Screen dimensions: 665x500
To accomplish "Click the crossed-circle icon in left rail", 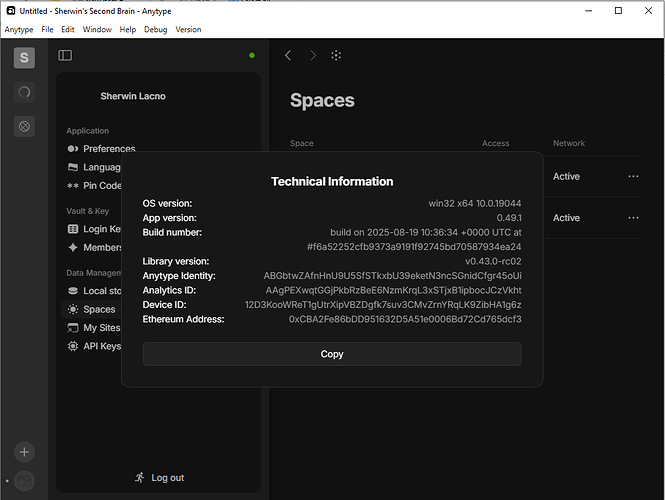I will click(x=24, y=126).
